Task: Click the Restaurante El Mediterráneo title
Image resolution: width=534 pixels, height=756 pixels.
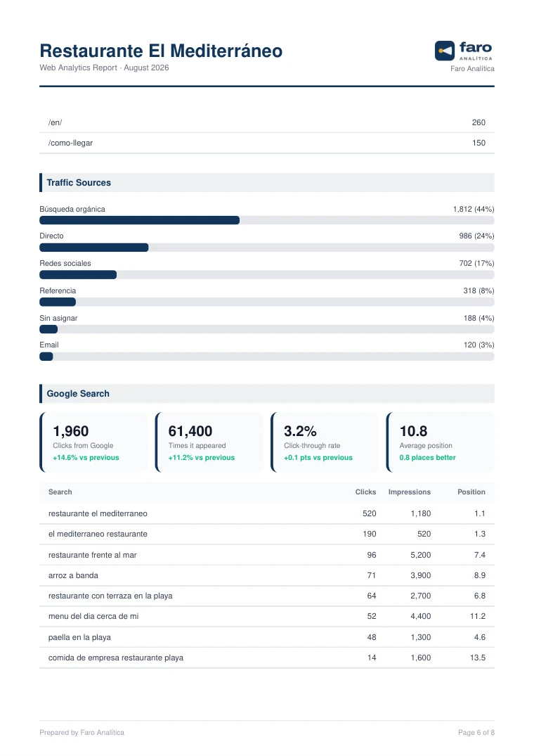Action: (x=161, y=51)
